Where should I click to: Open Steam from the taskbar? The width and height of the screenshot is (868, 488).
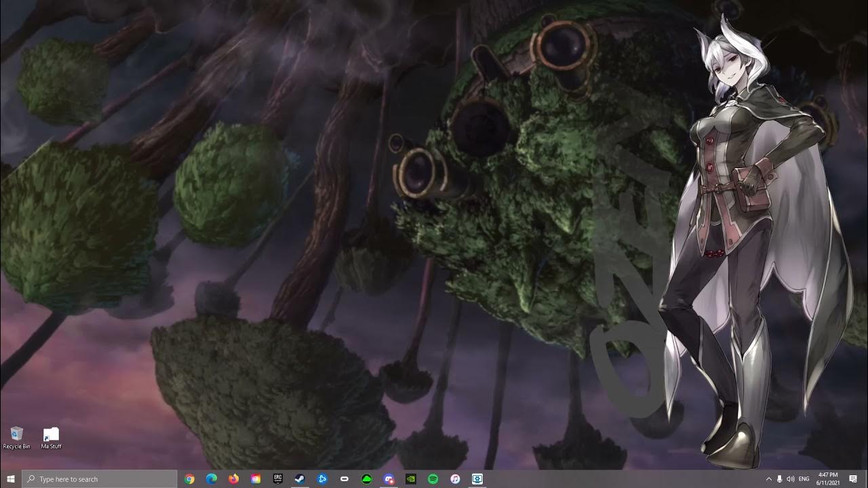point(300,479)
